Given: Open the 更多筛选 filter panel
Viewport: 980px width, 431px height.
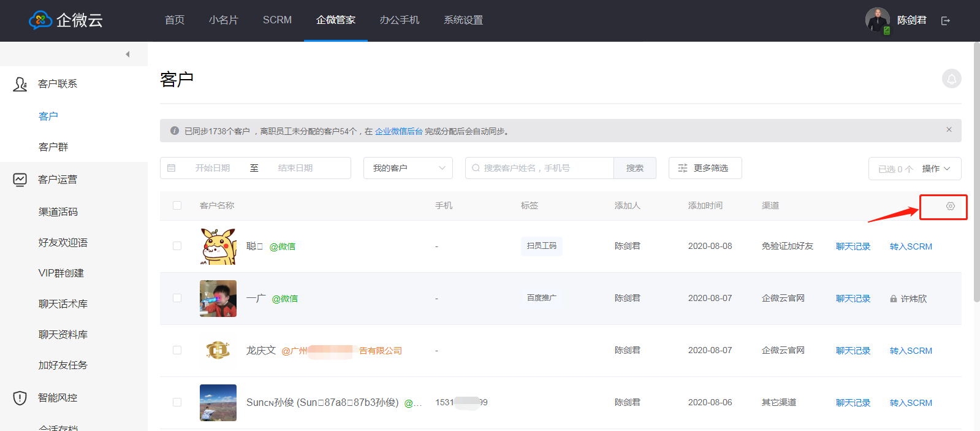Looking at the screenshot, I should [x=705, y=168].
